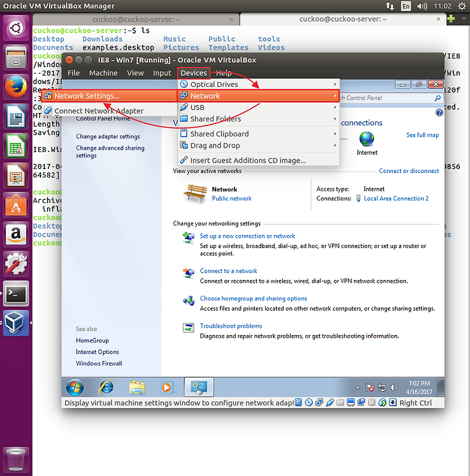This screenshot has width=470, height=476.
Task: Open Choose homegroup and sharing options
Action: point(253,298)
